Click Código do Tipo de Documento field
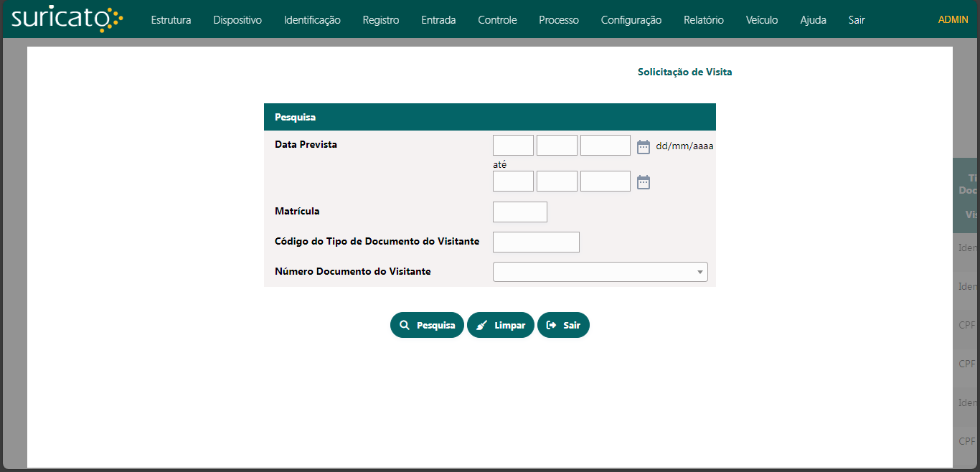 (x=536, y=242)
